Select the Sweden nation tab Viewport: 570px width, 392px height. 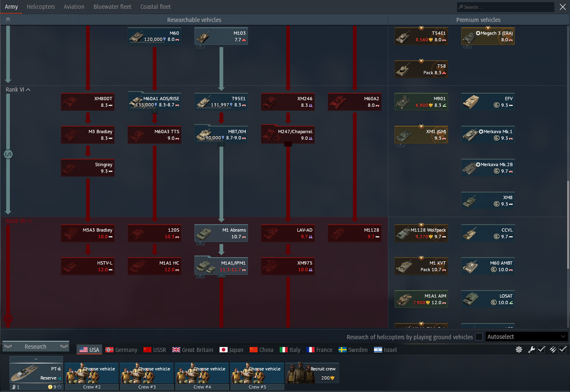tap(353, 350)
